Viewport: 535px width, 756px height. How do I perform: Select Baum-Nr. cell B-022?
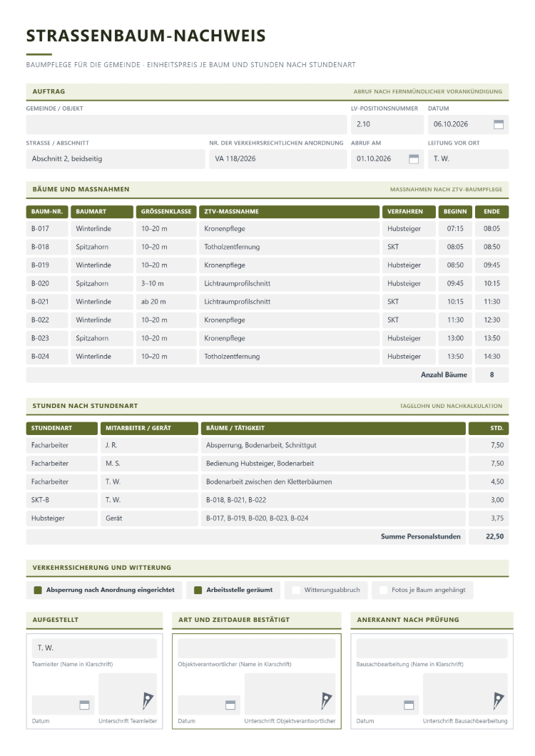[x=47, y=320]
